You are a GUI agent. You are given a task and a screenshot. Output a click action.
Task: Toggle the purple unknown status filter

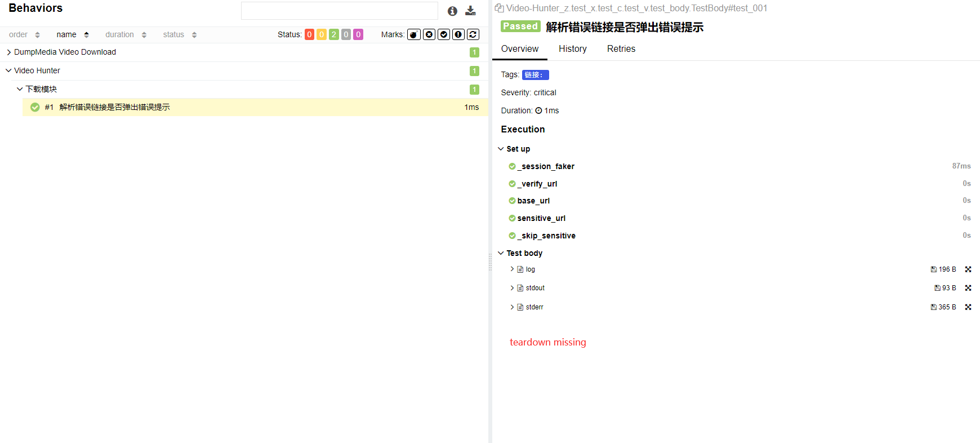tap(358, 34)
